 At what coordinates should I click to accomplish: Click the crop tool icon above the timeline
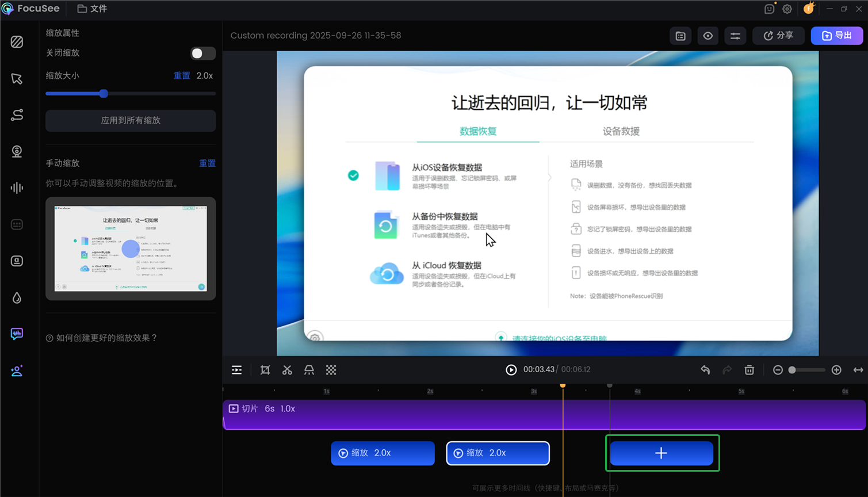pos(265,370)
